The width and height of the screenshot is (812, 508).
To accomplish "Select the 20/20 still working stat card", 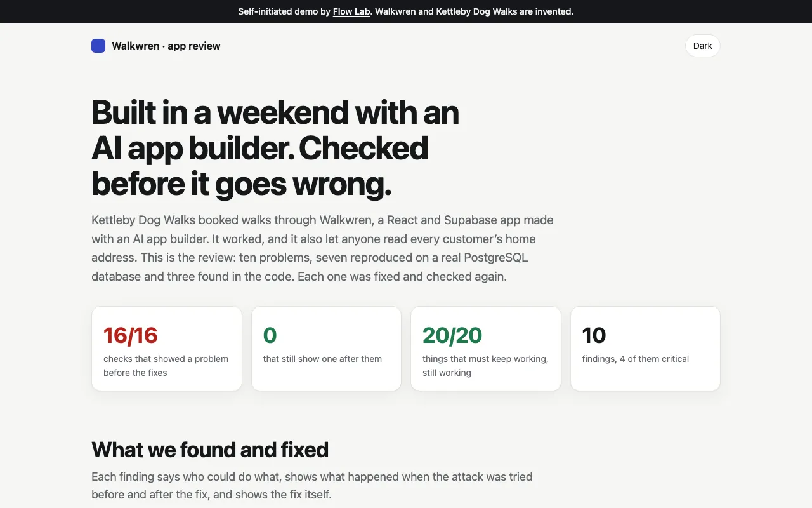I will point(486,349).
